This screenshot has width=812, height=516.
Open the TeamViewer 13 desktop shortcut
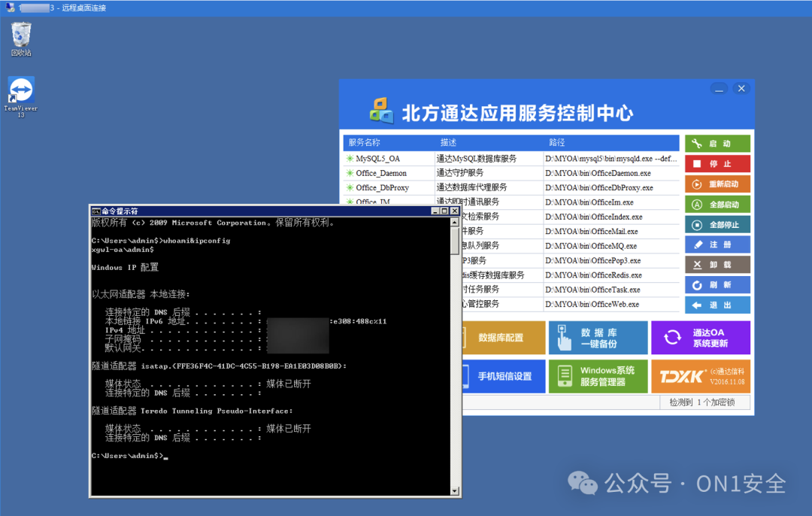21,97
